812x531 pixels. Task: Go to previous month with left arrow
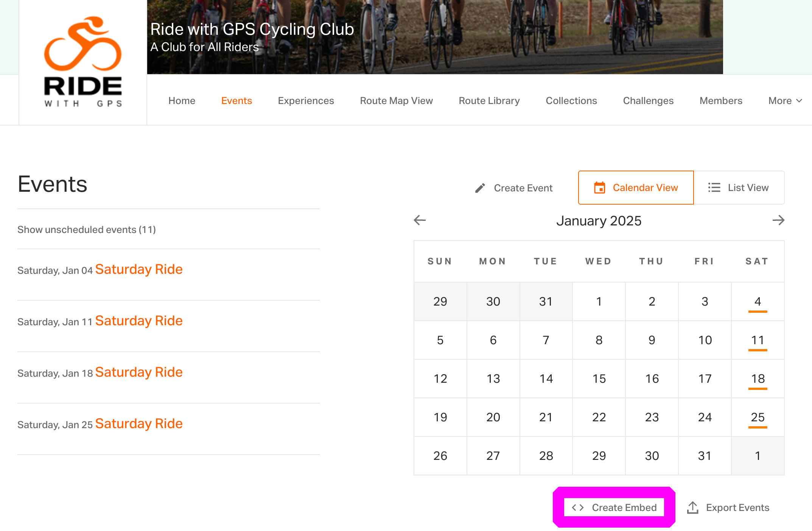(420, 220)
